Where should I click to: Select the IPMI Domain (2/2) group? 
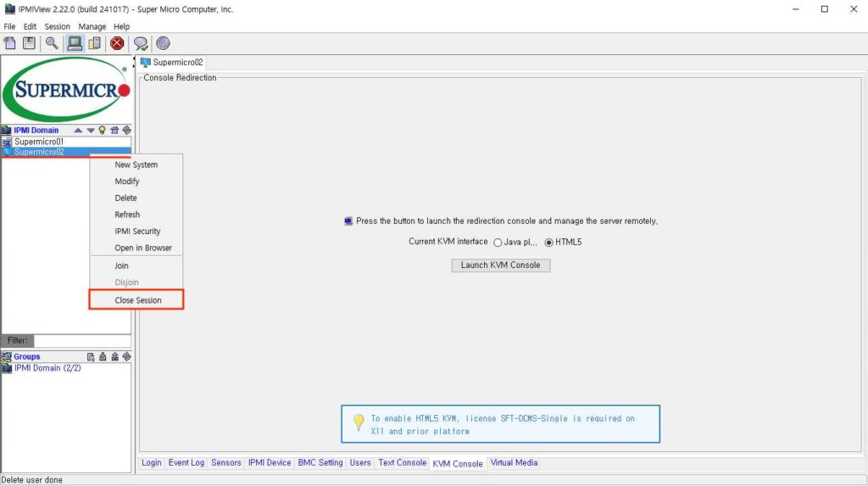point(47,368)
